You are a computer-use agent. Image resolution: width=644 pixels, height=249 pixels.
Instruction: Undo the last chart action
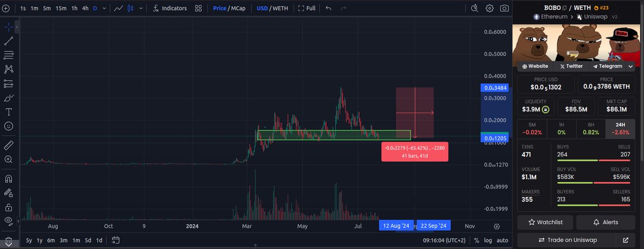click(328, 8)
